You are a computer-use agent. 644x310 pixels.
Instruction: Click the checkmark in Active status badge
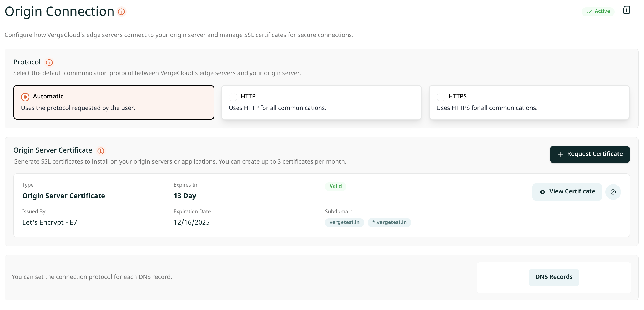(589, 12)
